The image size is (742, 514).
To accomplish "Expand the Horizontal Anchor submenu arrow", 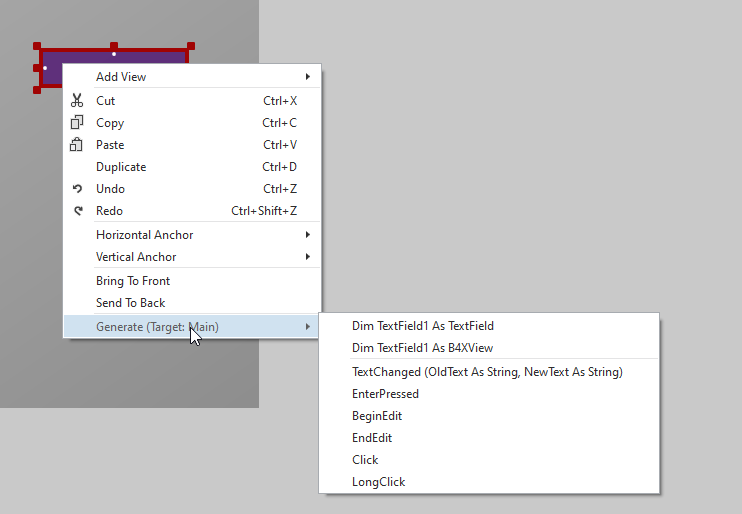I will click(x=308, y=235).
